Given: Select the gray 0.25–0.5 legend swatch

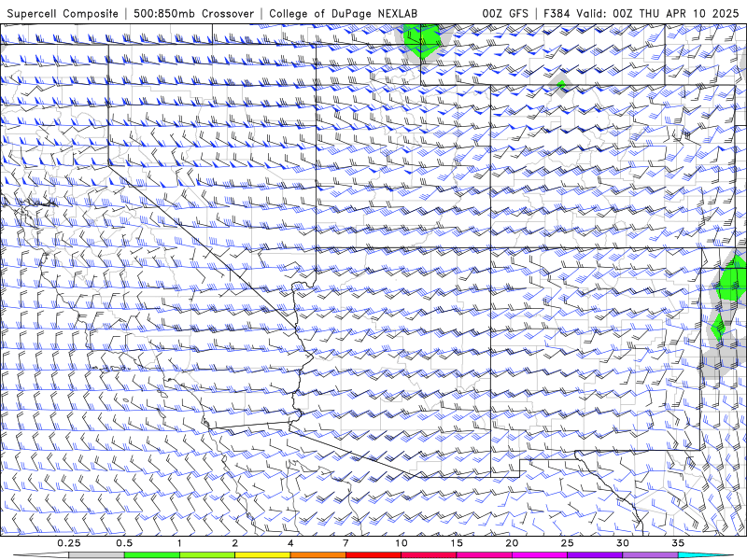Looking at the screenshot, I should coord(97,555).
